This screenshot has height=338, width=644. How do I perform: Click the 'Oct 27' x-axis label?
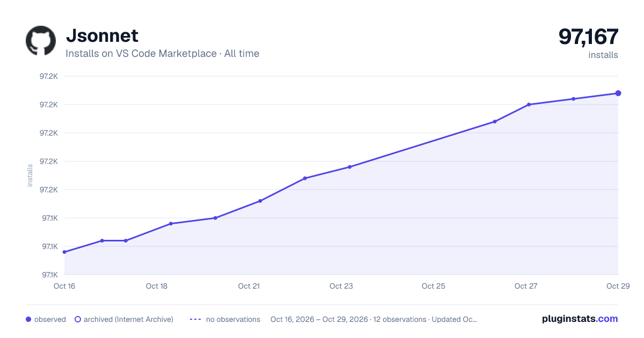click(526, 286)
